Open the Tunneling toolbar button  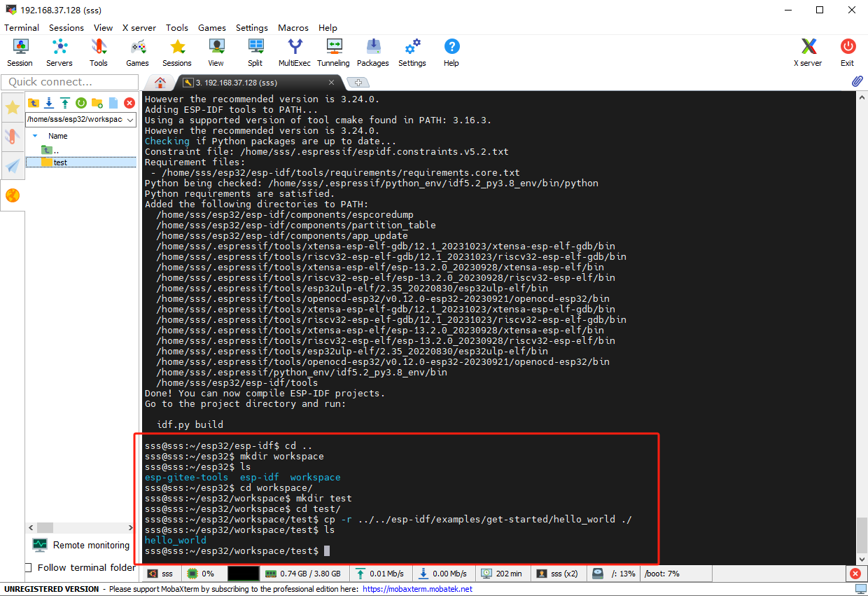point(333,53)
